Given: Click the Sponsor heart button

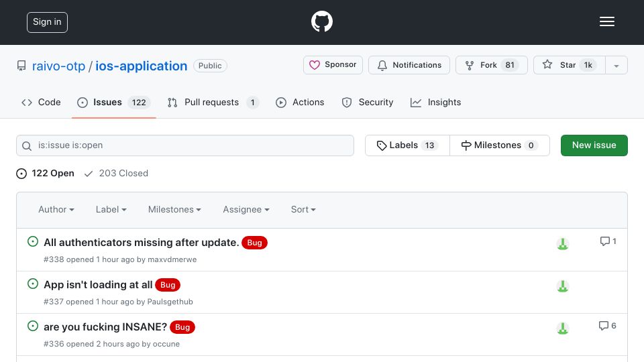Looking at the screenshot, I should (x=333, y=65).
